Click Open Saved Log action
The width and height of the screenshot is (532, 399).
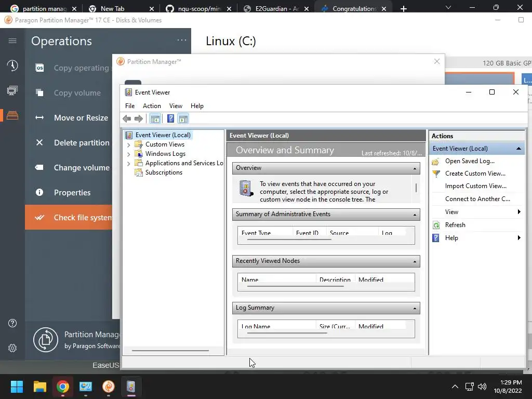click(470, 161)
